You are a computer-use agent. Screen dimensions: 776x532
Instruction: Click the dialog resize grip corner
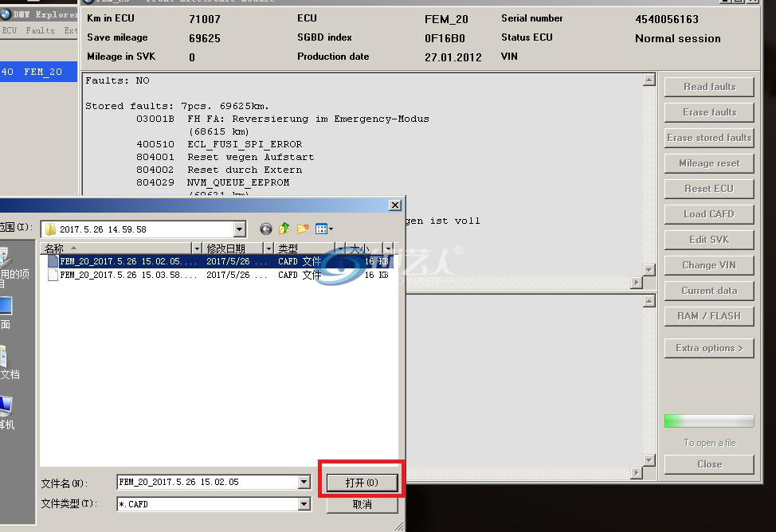pyautogui.click(x=399, y=526)
